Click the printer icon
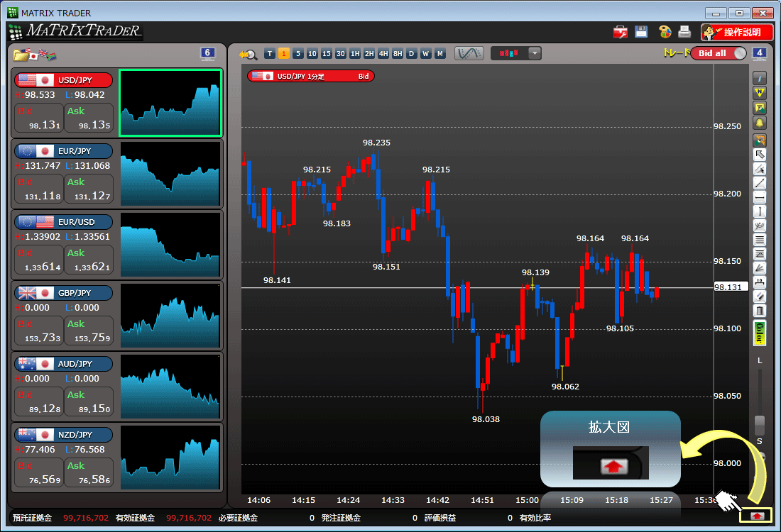 [685, 32]
